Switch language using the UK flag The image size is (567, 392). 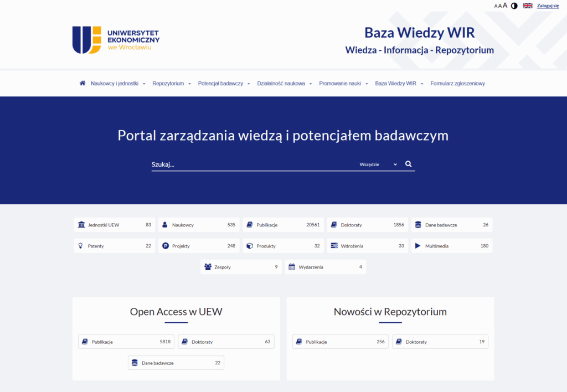(527, 5)
